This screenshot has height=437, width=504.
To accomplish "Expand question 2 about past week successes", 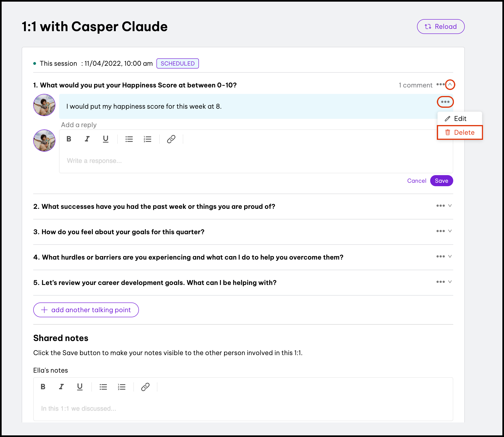I will [x=450, y=206].
